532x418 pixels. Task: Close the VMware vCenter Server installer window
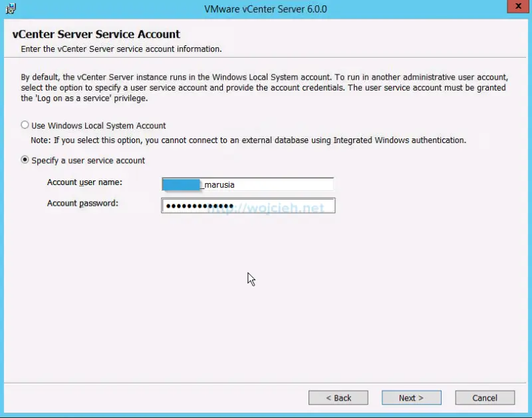click(517, 7)
